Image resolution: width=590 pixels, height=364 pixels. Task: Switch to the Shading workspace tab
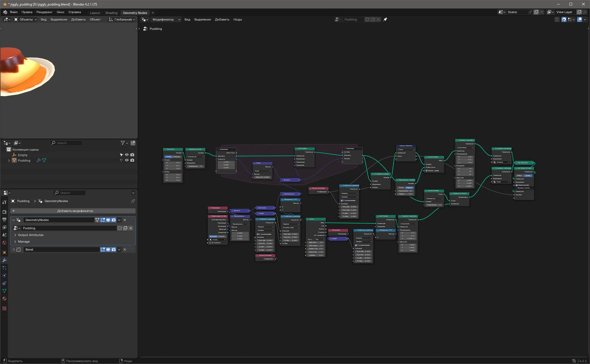click(x=111, y=13)
